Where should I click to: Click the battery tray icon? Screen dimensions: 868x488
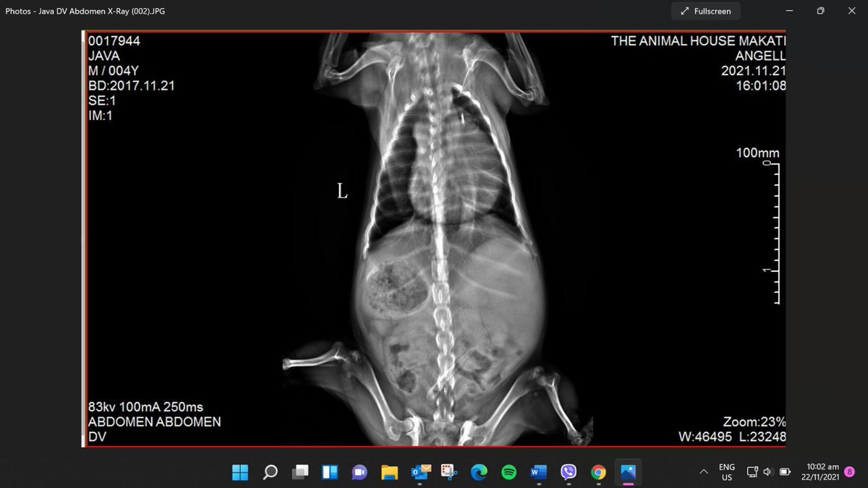tap(783, 472)
